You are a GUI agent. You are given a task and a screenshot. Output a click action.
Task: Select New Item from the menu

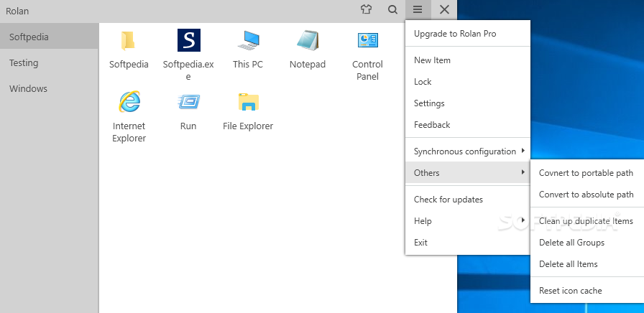[x=467, y=60]
